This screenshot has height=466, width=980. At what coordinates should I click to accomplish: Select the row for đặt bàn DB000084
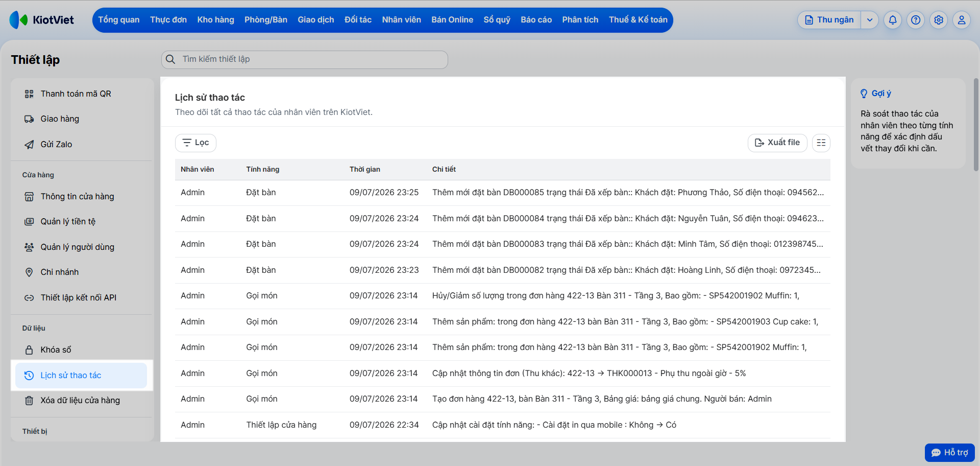[x=503, y=219]
